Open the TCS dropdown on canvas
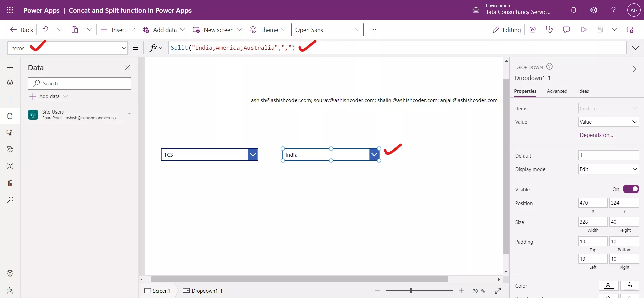The height and width of the screenshot is (298, 644). 209,155
